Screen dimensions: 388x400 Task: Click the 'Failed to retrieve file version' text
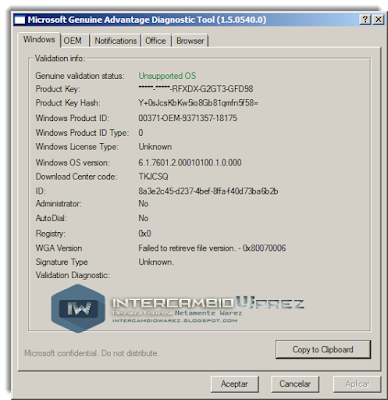click(212, 248)
